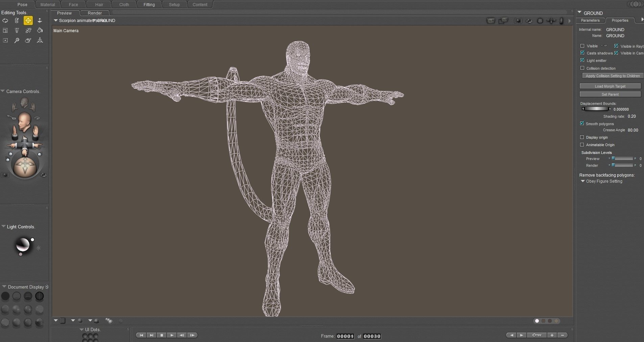
Task: Choose the Hidden Line display style sphere
Action: (40, 296)
